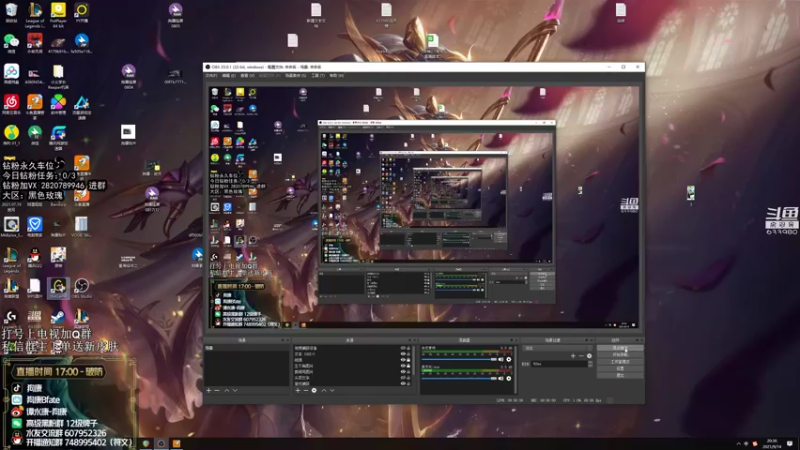The width and height of the screenshot is (800, 450).
Task: Toggle the lock of the fourth source row
Action: (x=408, y=366)
